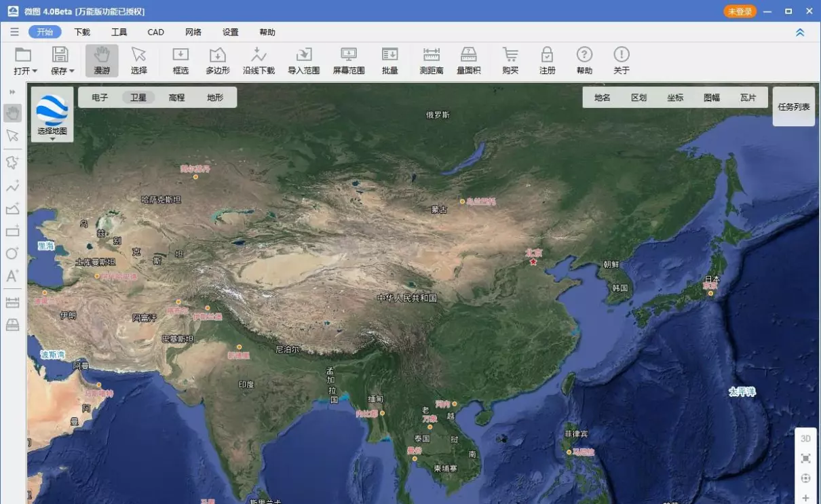
Task: Start the 测距离 distance measuring tool
Action: pyautogui.click(x=431, y=60)
